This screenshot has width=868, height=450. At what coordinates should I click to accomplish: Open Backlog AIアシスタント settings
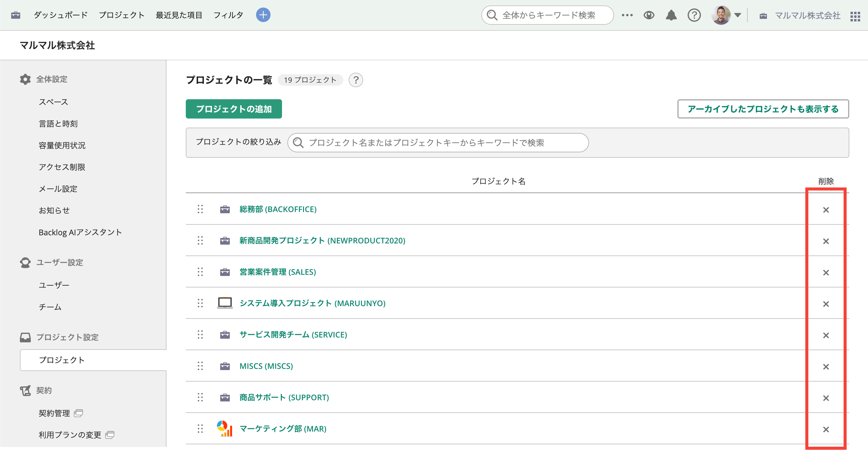(x=80, y=232)
